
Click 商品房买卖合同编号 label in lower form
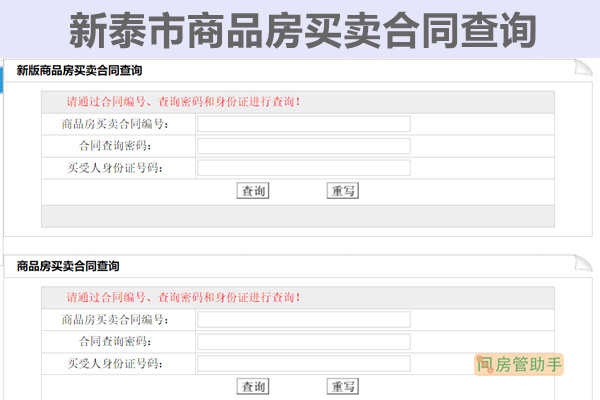point(115,320)
